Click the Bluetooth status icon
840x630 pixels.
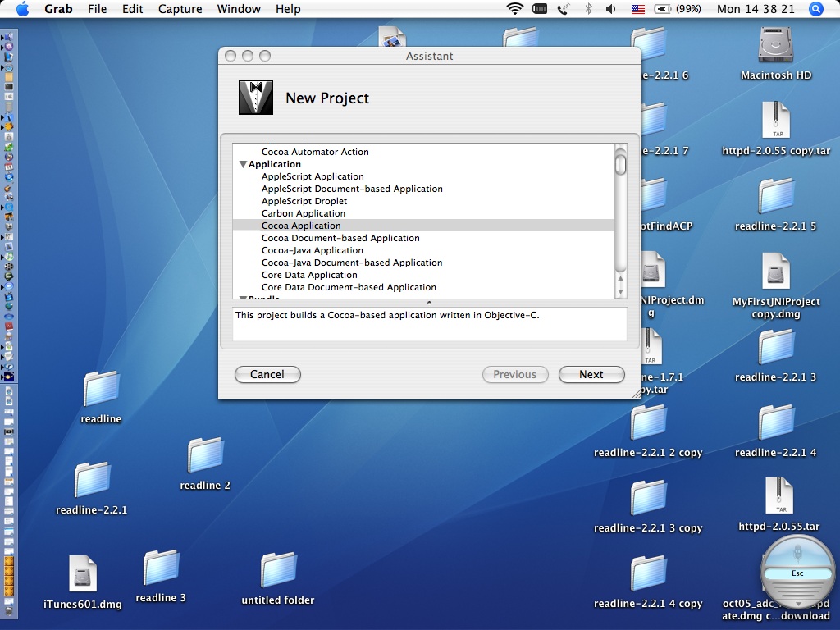click(x=588, y=8)
